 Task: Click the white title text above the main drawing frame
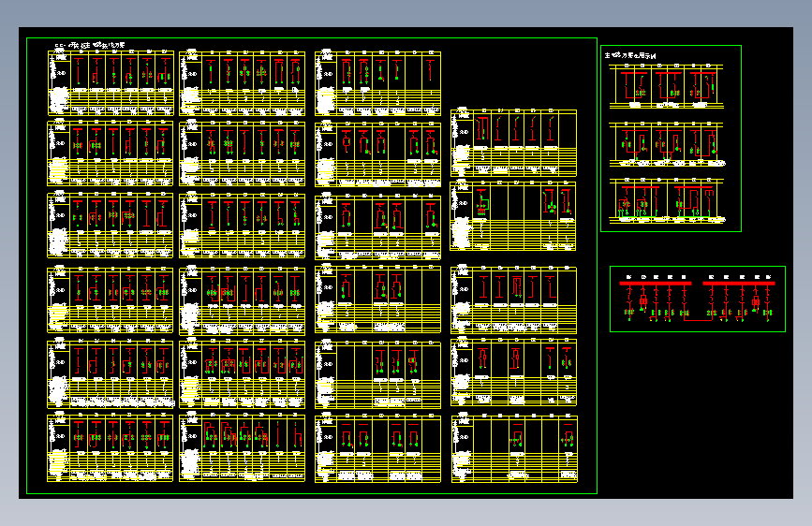point(90,45)
